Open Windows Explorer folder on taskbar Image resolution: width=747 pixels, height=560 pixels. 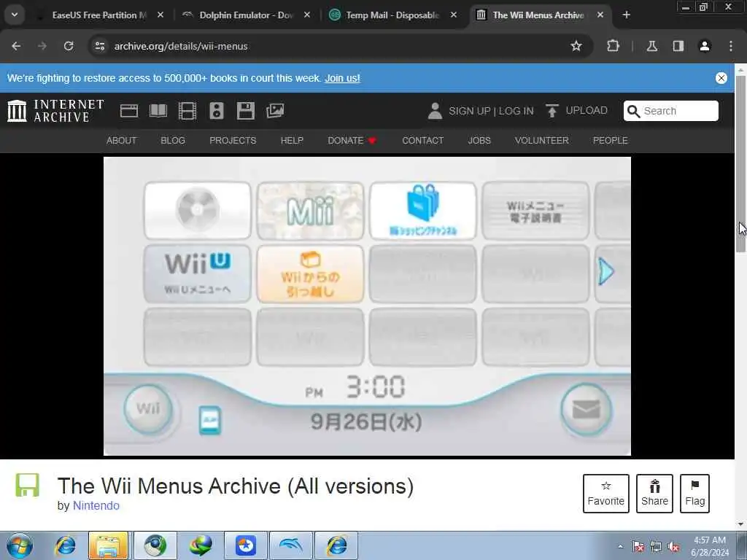[x=108, y=545]
